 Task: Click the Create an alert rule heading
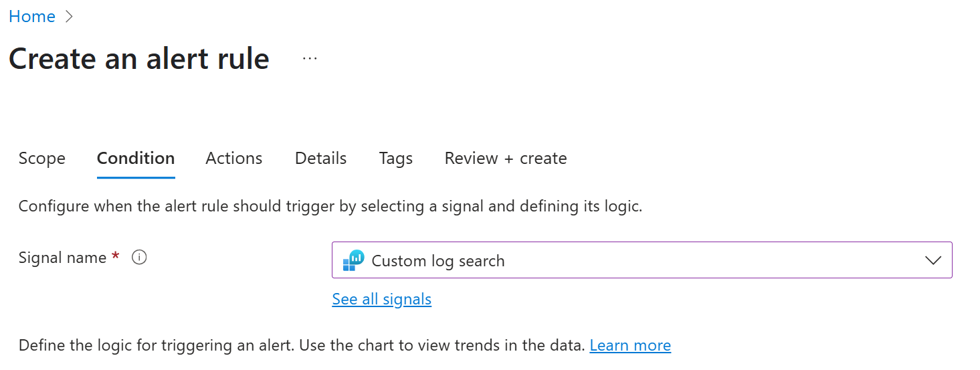coord(139,59)
